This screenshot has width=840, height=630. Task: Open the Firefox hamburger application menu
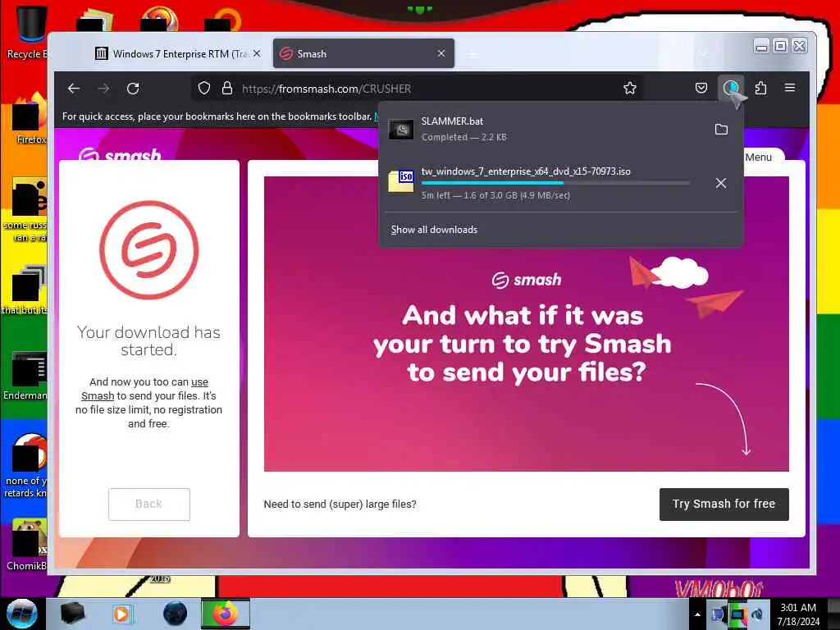(790, 88)
